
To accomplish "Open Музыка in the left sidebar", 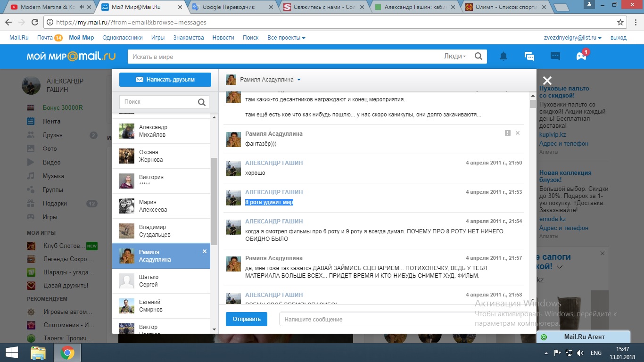I will click(x=53, y=176).
